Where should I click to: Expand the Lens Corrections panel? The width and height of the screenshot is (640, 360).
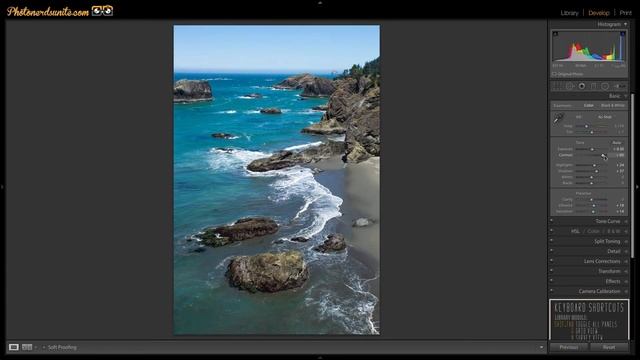(626, 261)
